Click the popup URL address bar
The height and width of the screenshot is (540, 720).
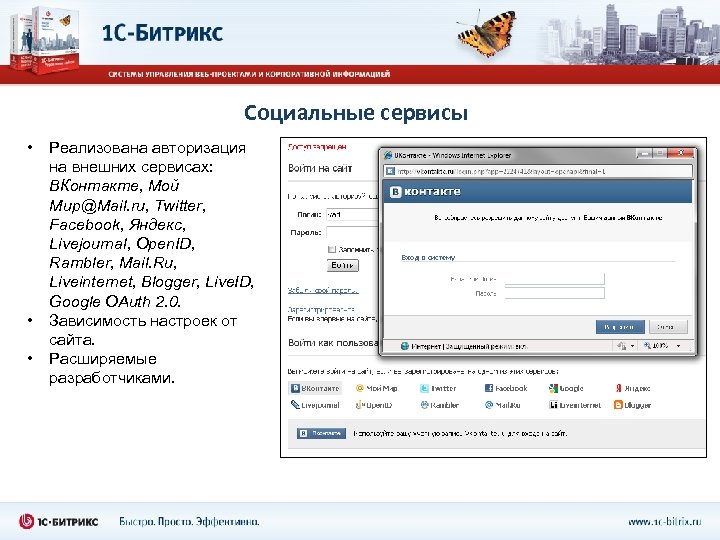[538, 171]
